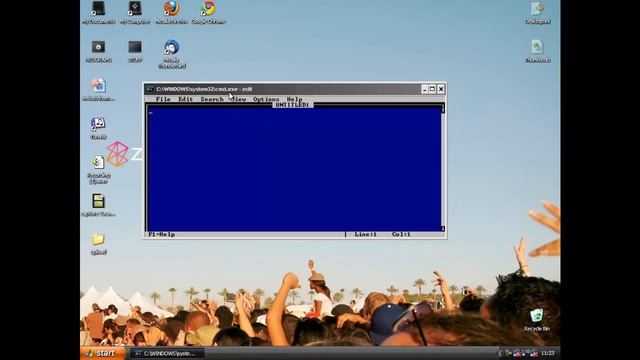Select the top-right desktop file icon

pyautogui.click(x=538, y=13)
